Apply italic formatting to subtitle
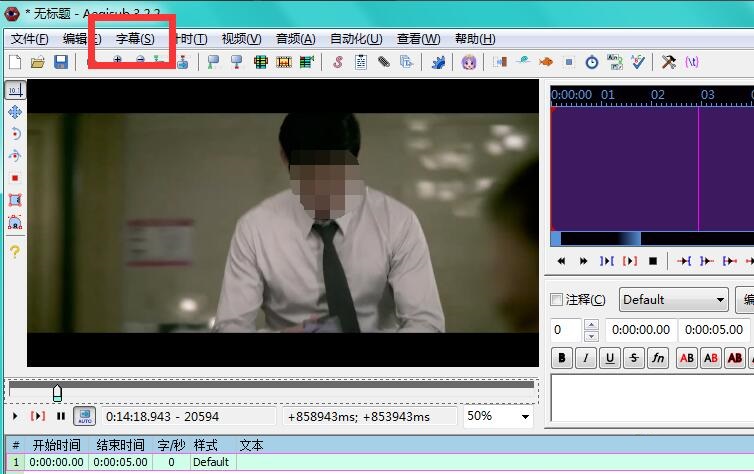Image resolution: width=754 pixels, height=474 pixels. coord(585,358)
